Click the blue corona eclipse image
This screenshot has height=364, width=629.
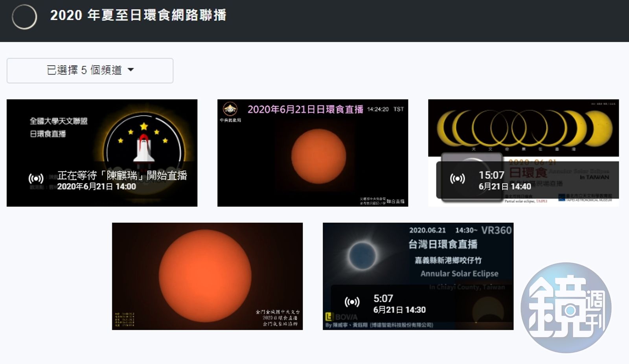coord(362,255)
